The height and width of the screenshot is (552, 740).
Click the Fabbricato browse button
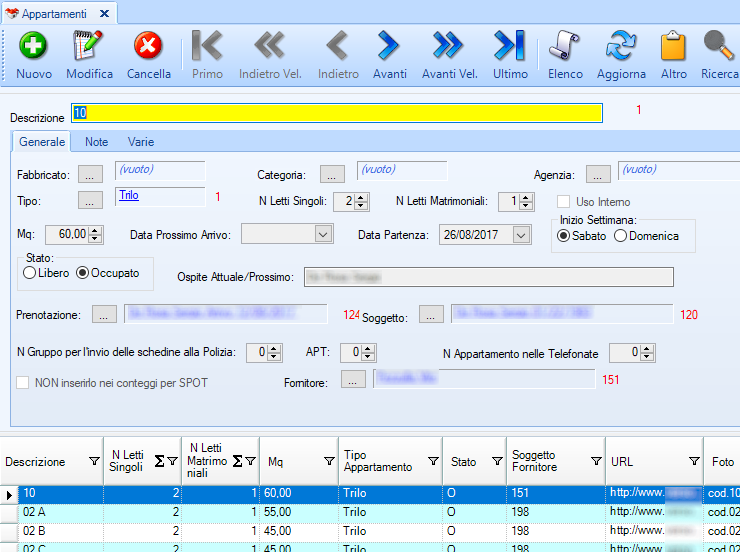click(x=91, y=175)
